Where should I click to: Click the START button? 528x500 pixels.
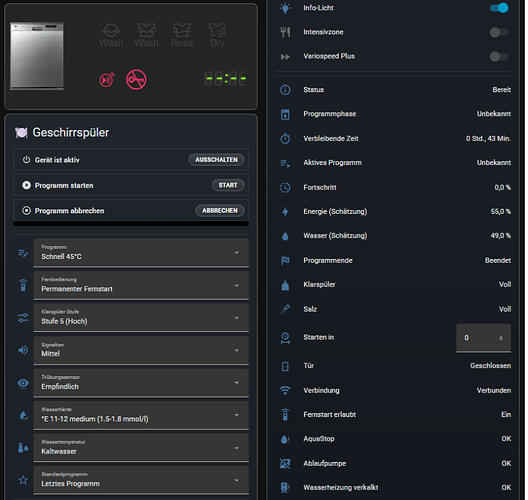228,185
